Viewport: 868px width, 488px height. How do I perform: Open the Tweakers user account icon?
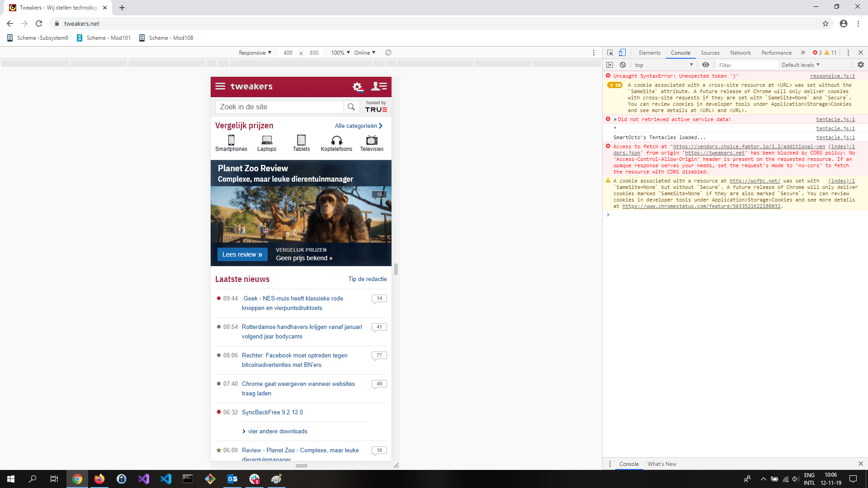click(x=380, y=86)
